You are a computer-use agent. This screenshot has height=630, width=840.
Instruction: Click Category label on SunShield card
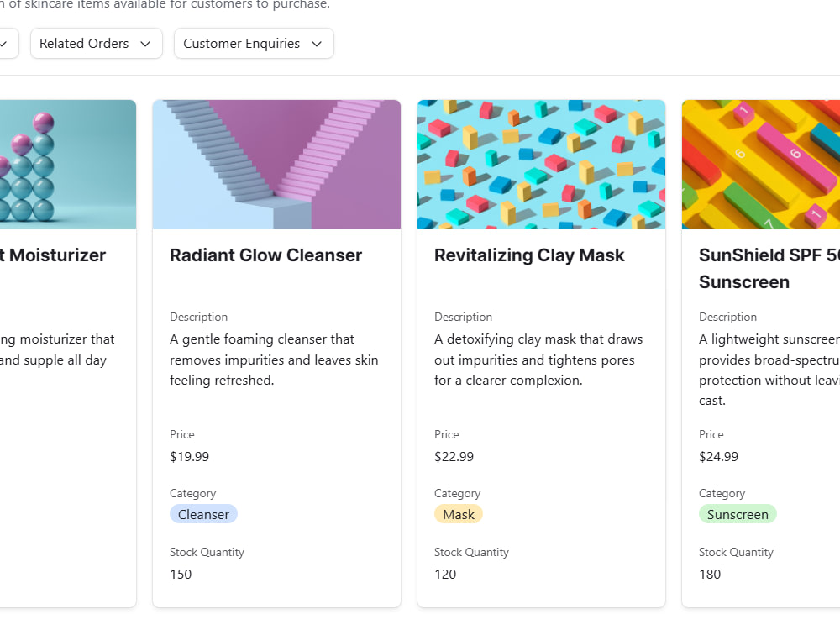pos(722,493)
